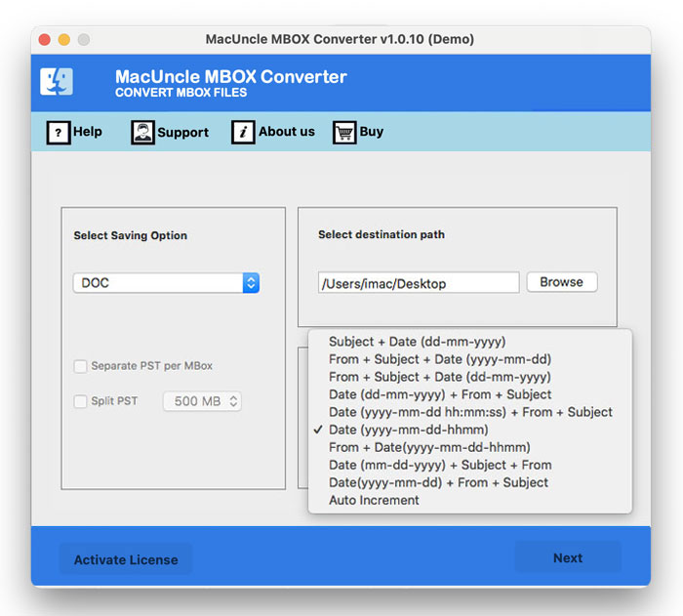Click the Buy shopping cart icon

(344, 132)
